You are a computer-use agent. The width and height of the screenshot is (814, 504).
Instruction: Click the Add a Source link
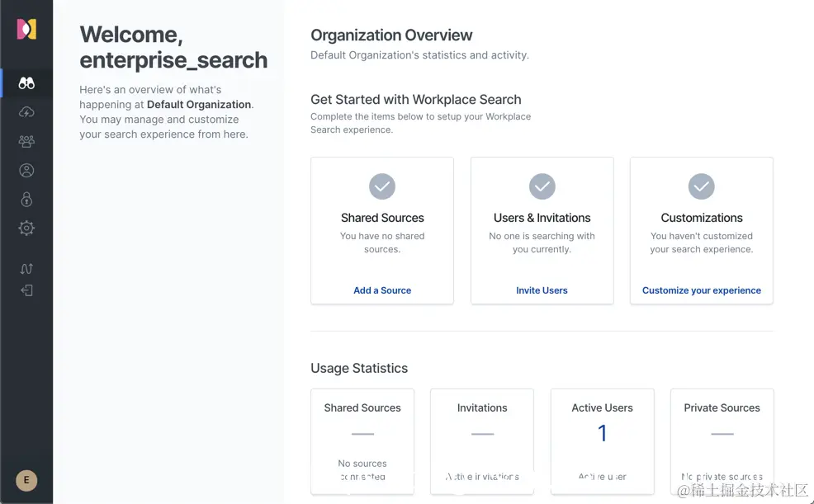(x=382, y=290)
